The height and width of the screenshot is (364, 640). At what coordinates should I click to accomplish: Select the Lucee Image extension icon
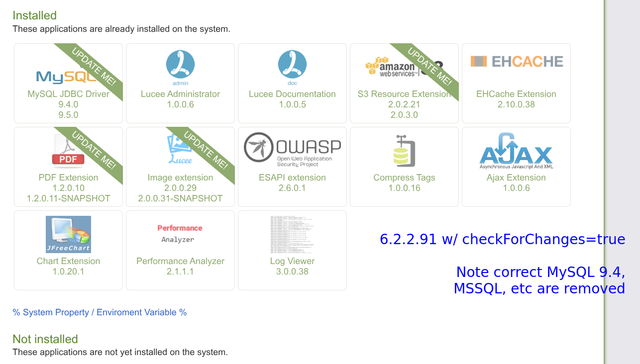[180, 150]
